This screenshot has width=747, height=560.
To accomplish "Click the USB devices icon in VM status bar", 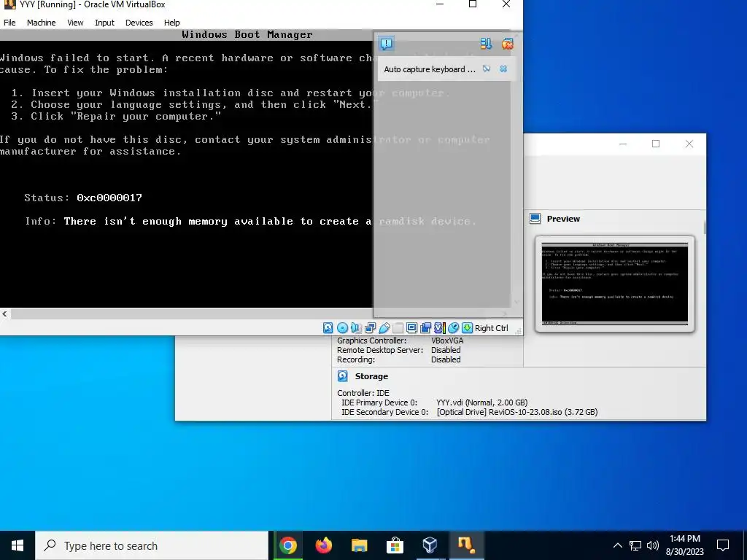I will pyautogui.click(x=384, y=327).
